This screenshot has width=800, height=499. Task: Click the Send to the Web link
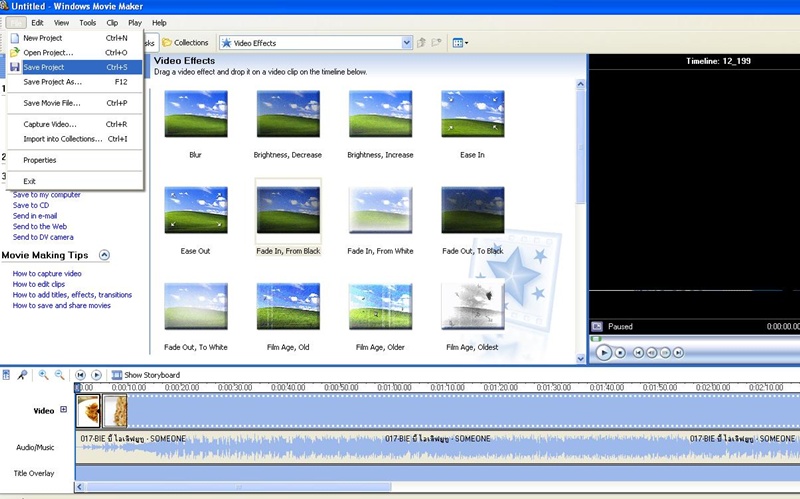[40, 227]
